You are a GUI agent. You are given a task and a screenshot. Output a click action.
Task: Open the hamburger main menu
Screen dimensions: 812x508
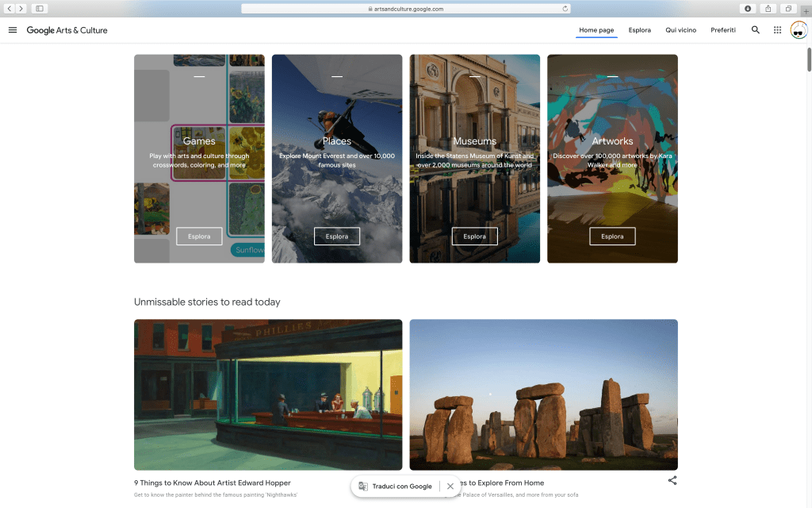tap(13, 30)
